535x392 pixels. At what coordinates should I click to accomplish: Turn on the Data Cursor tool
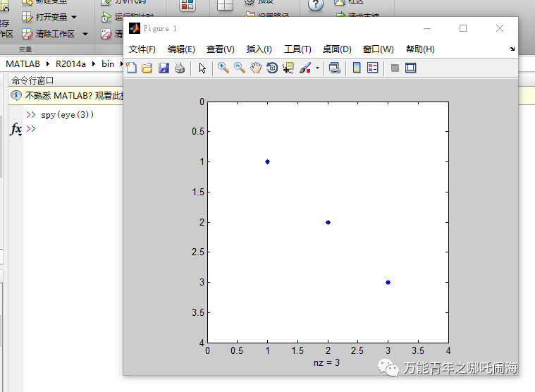pos(288,68)
